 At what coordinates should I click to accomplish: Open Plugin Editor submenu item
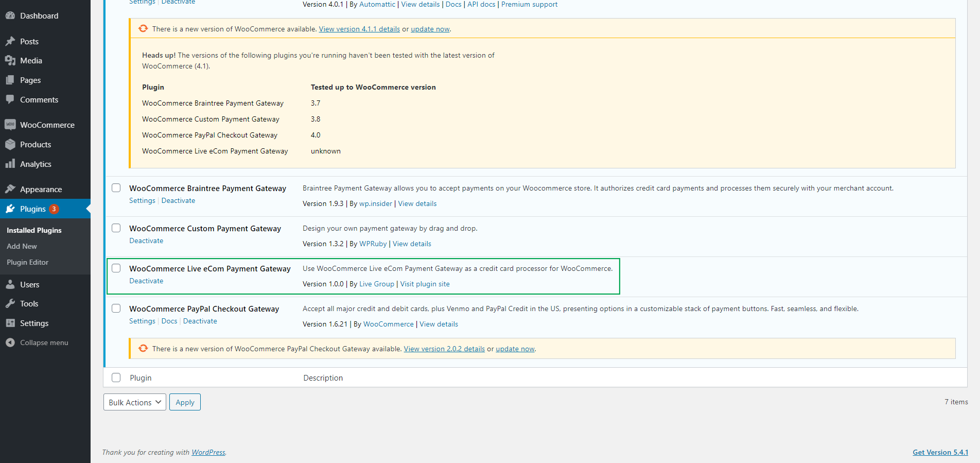click(x=27, y=262)
